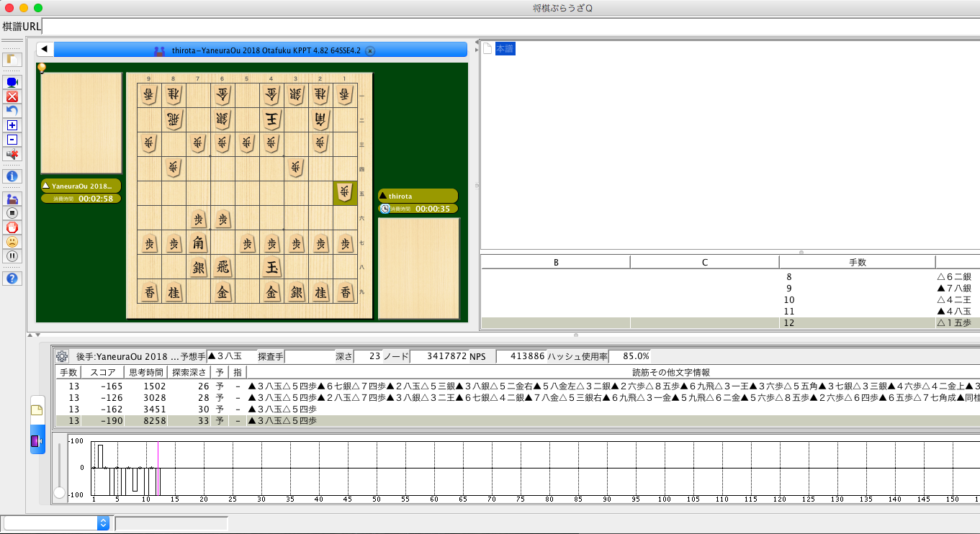
Task: Click the blue plus square icon
Action: (12, 125)
